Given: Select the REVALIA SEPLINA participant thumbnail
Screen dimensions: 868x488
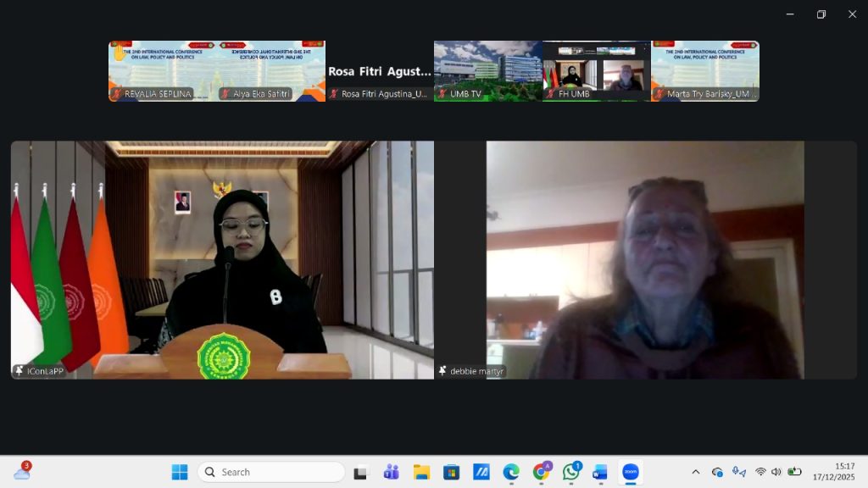Looking at the screenshot, I should tap(163, 71).
